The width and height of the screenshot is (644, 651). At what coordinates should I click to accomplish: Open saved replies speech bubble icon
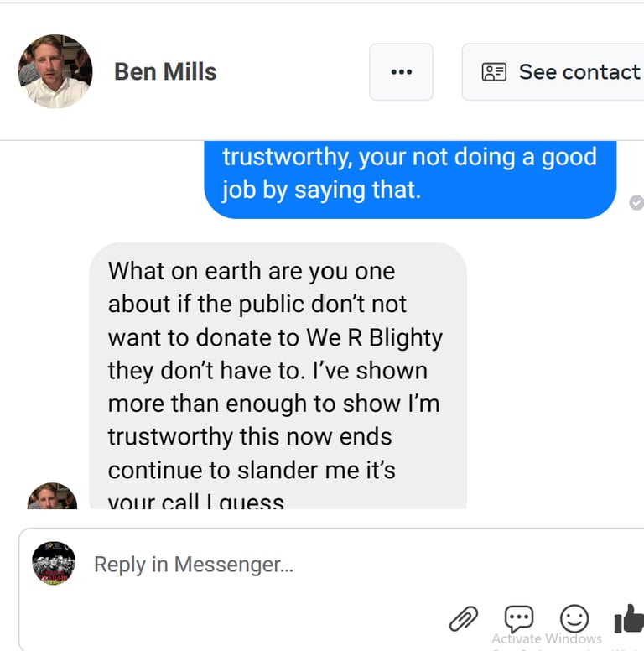(518, 619)
